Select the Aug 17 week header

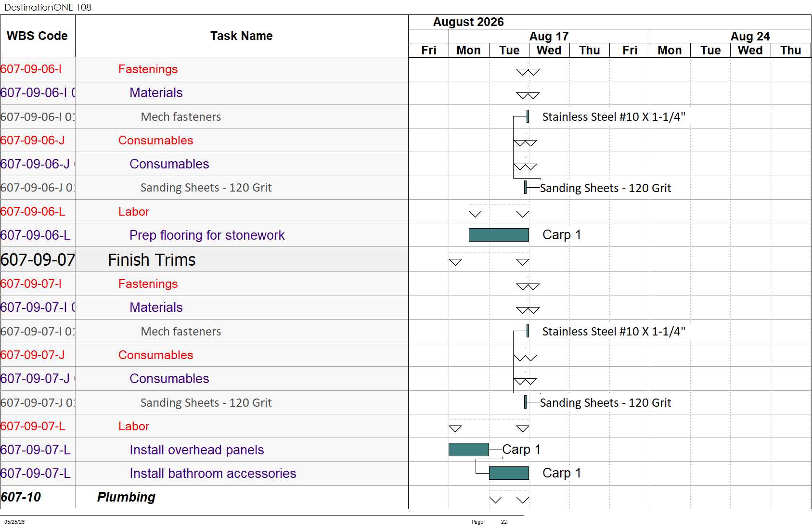click(549, 37)
